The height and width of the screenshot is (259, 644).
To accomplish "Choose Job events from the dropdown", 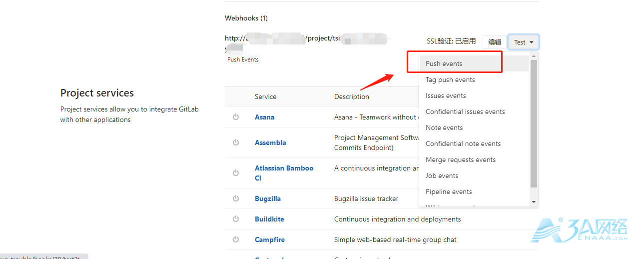I will point(474,175).
